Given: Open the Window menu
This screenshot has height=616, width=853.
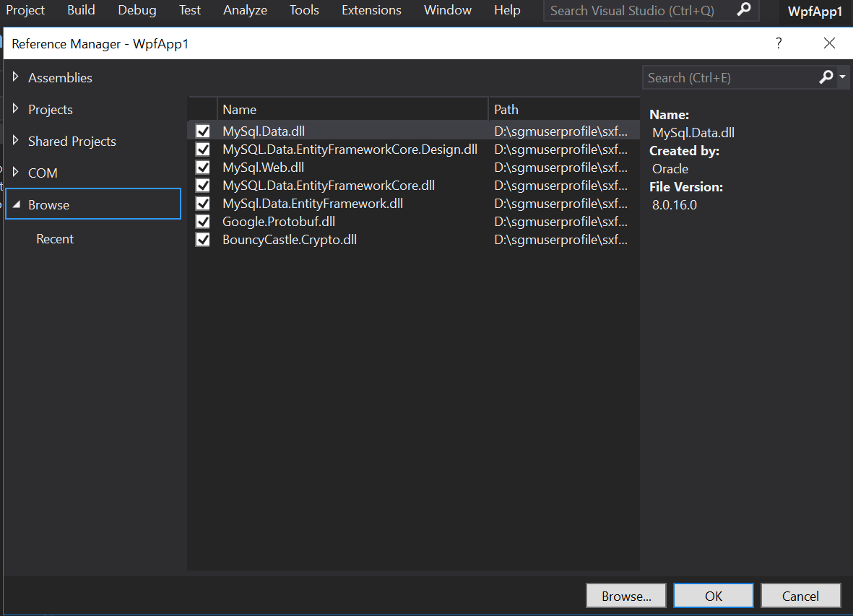Looking at the screenshot, I should 448,10.
